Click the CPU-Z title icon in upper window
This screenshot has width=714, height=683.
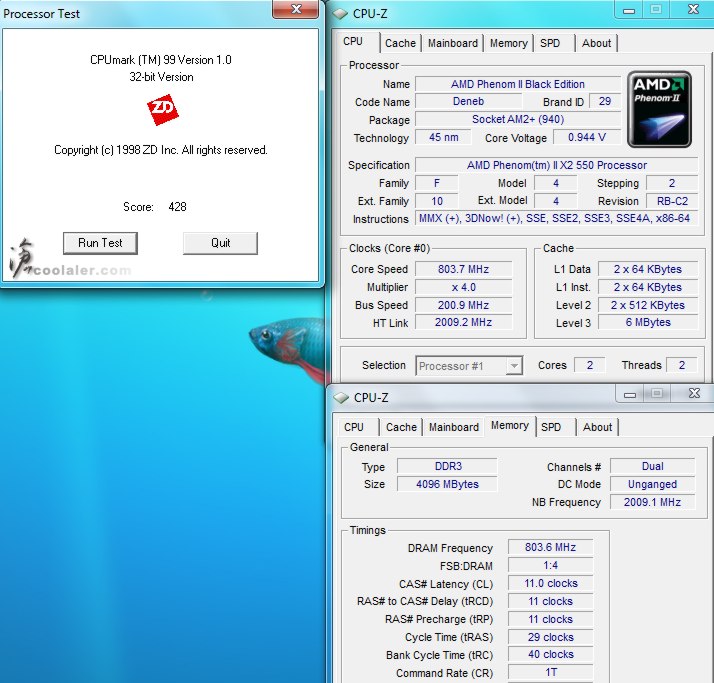[340, 14]
